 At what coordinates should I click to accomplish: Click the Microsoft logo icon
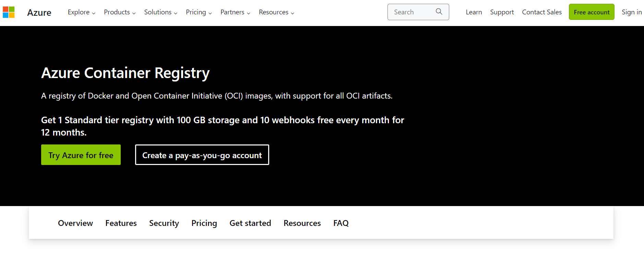pyautogui.click(x=9, y=12)
